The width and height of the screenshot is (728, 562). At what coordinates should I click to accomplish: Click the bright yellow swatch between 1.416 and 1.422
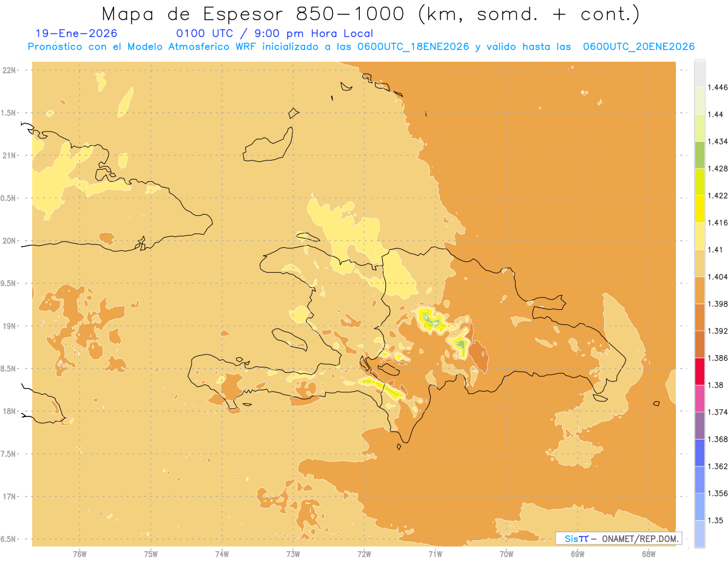tap(699, 209)
